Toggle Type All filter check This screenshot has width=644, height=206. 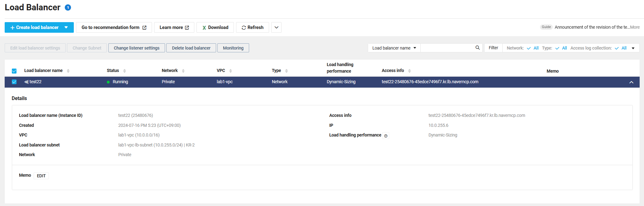click(557, 48)
